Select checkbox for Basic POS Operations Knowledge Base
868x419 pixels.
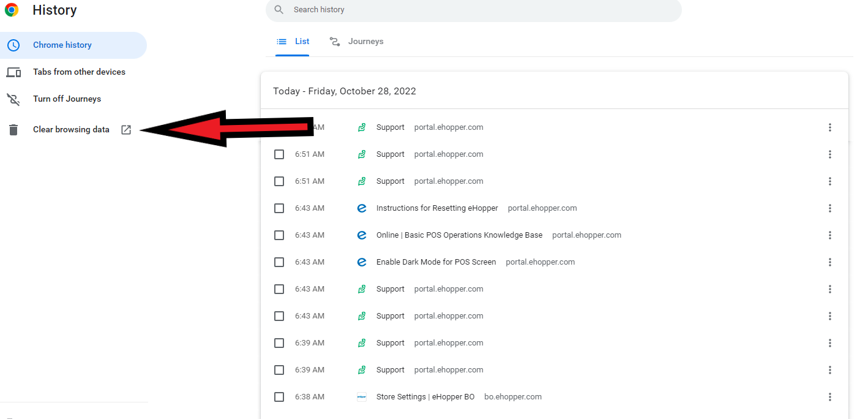tap(279, 235)
